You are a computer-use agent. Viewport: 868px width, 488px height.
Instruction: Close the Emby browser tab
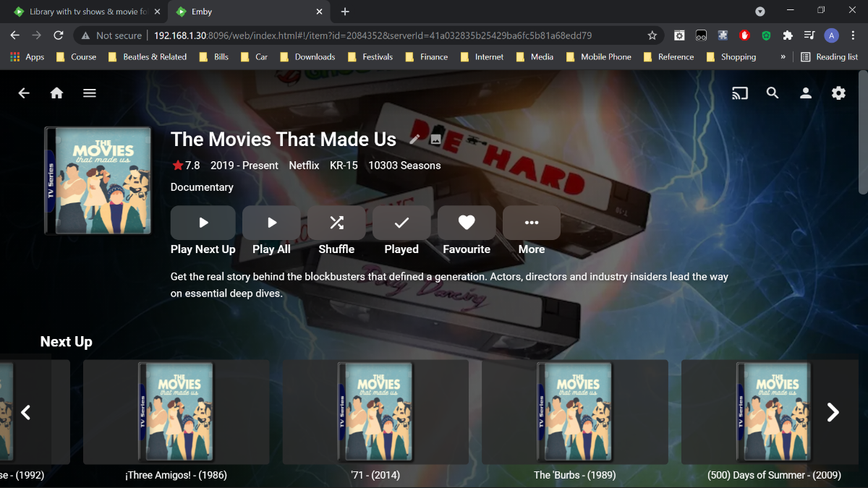[x=320, y=12]
